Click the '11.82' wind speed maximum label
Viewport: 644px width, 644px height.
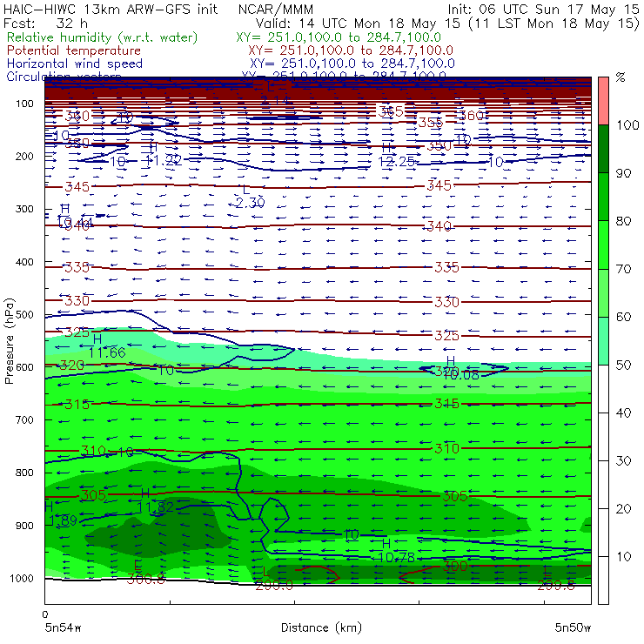tap(155, 506)
